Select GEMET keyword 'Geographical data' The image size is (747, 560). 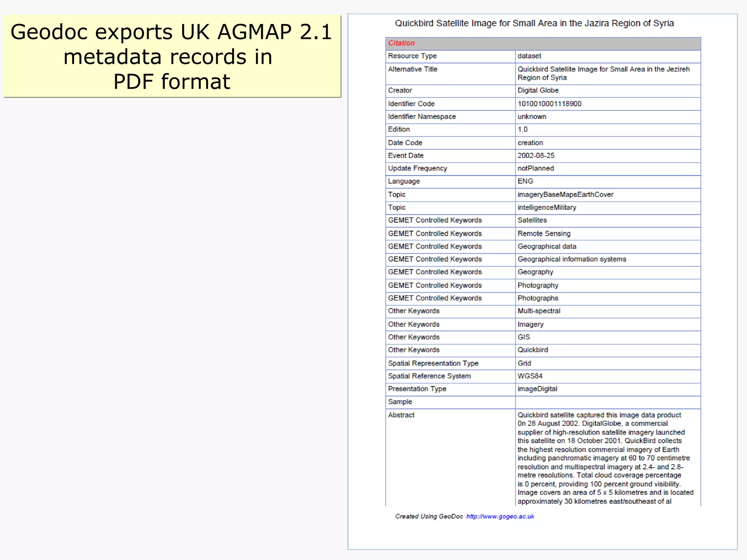tap(547, 246)
